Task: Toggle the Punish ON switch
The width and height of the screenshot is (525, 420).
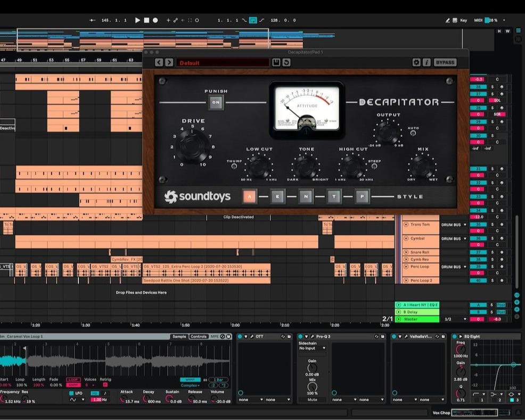Action: [216, 102]
